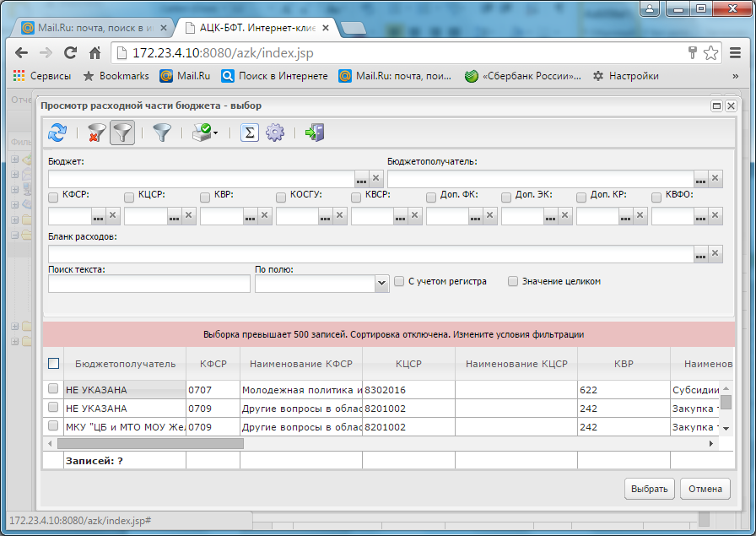Screen dimensions: 756x536
Task: Expand the По полю dropdown list
Action: click(381, 284)
